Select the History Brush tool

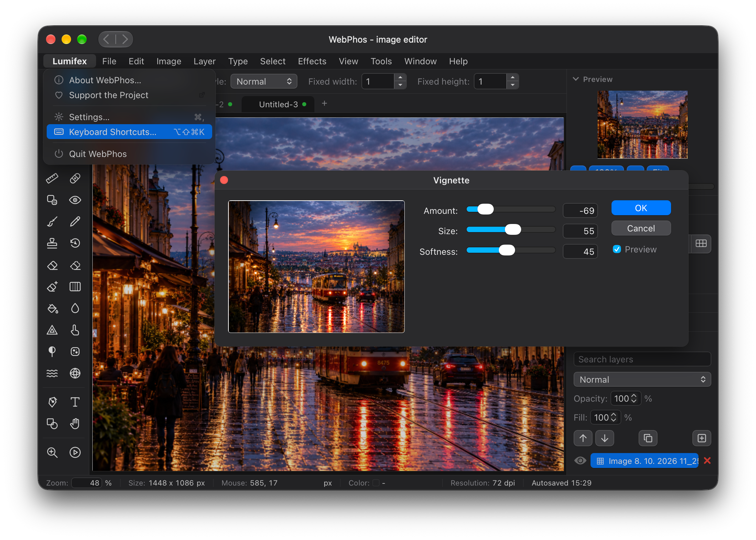pos(75,243)
